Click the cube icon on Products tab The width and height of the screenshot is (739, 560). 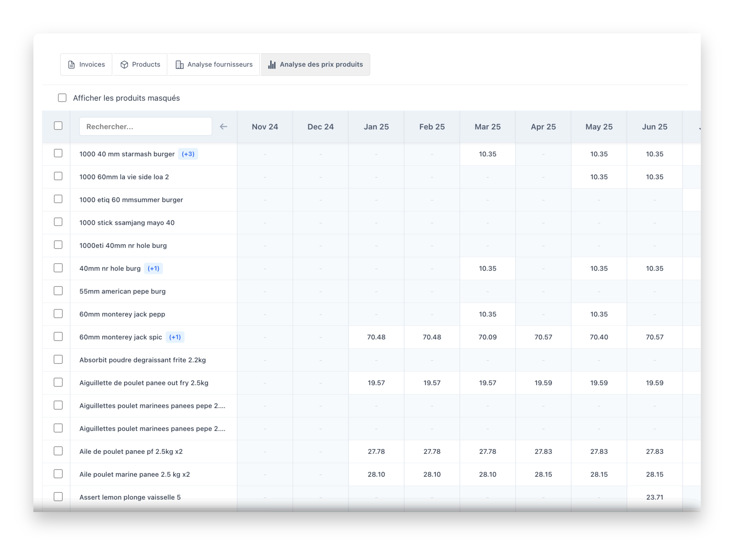(125, 64)
